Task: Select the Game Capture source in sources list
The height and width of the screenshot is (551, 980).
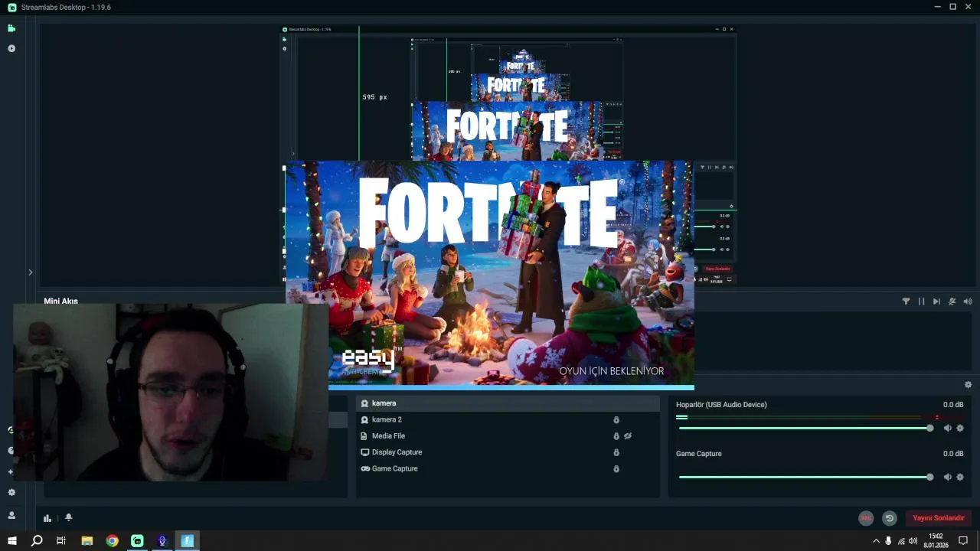Action: click(x=508, y=468)
